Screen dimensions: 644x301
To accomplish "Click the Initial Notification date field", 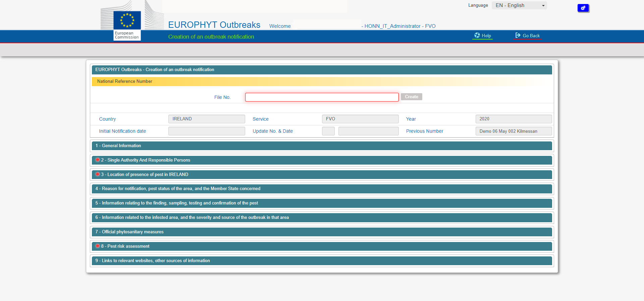I will 207,131.
